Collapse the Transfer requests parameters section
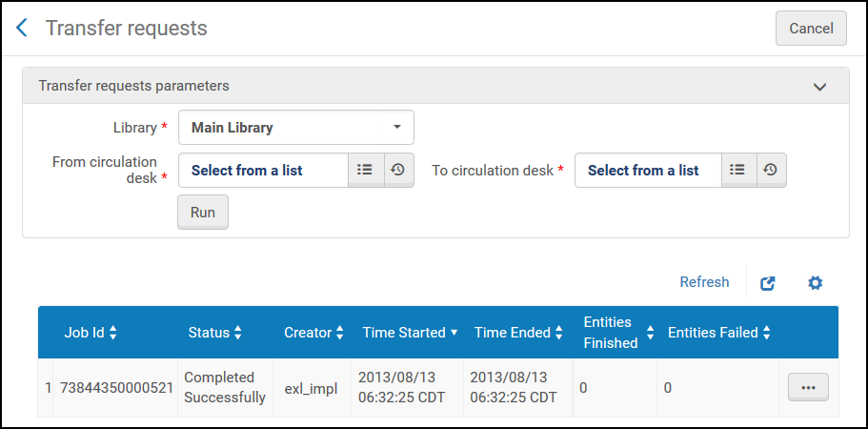Viewport: 868px width, 429px height. 819,87
